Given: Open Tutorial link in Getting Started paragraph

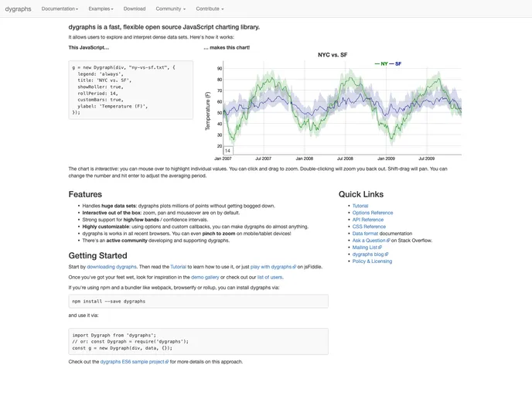Looking at the screenshot, I should coord(178,267).
